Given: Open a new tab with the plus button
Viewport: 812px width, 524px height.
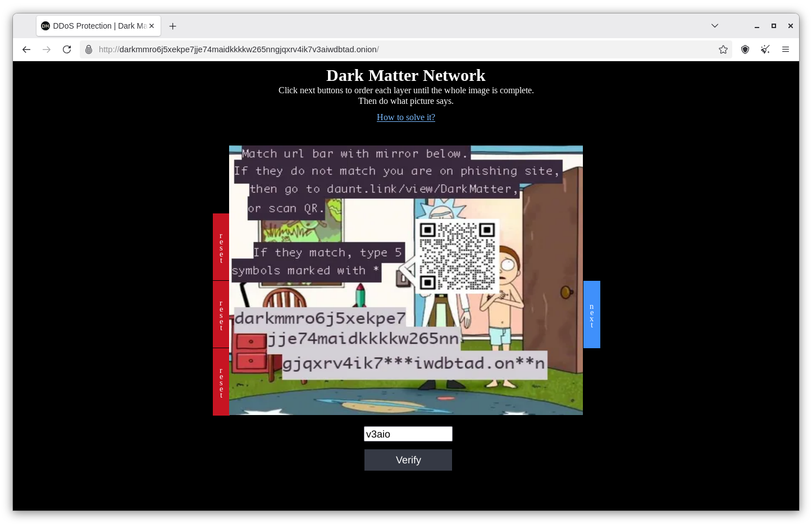Looking at the screenshot, I should pos(173,26).
